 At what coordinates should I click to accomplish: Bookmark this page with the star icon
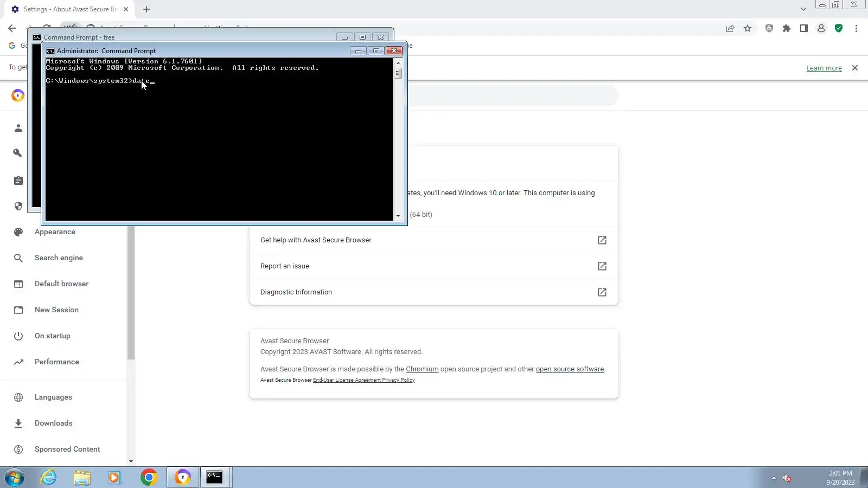point(748,28)
